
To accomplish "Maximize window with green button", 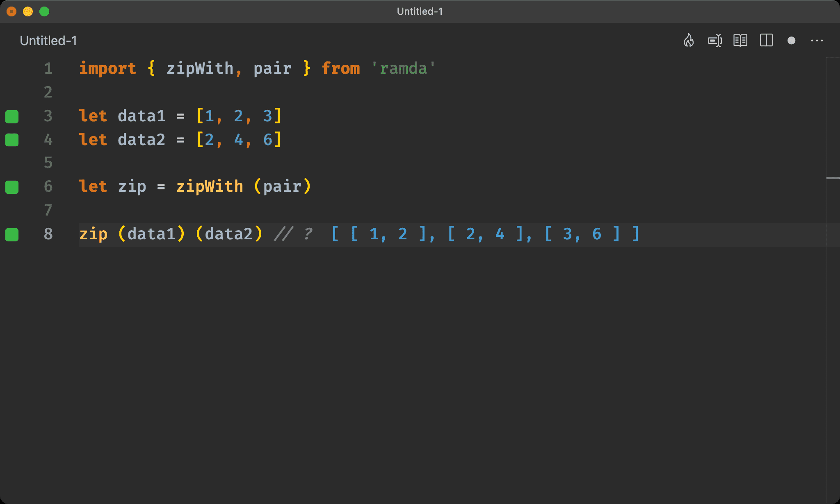I will click(44, 11).
